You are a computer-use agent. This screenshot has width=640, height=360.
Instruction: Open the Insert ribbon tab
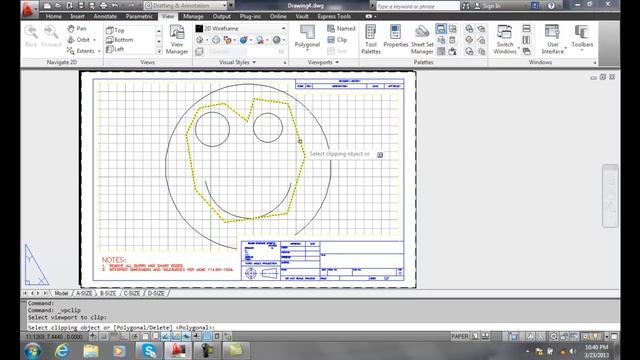coord(77,16)
